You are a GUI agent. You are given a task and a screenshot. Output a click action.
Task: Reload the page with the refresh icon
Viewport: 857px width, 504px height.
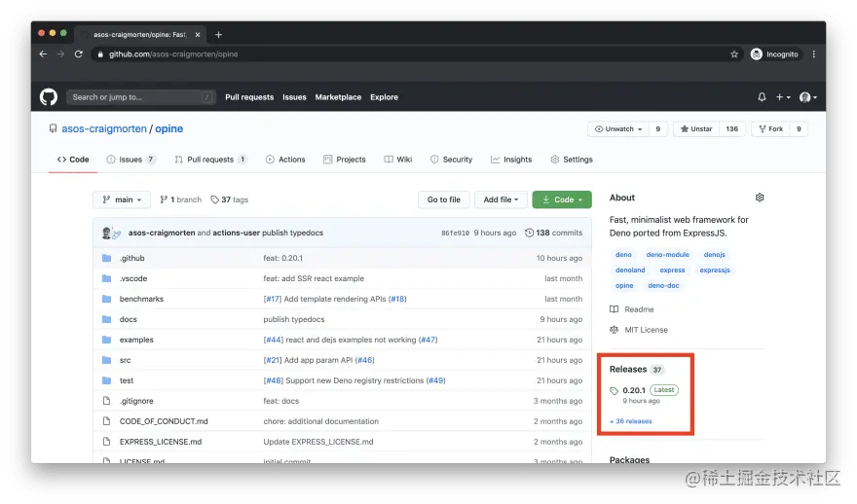[79, 54]
